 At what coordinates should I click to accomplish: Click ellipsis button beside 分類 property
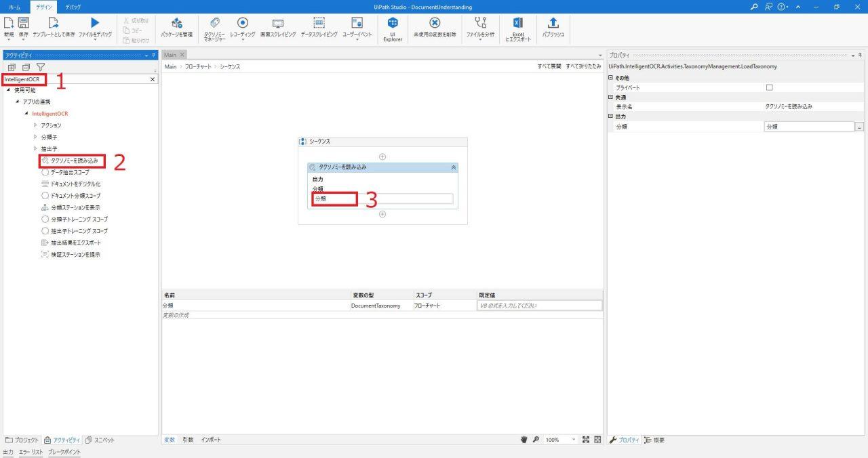tap(860, 127)
